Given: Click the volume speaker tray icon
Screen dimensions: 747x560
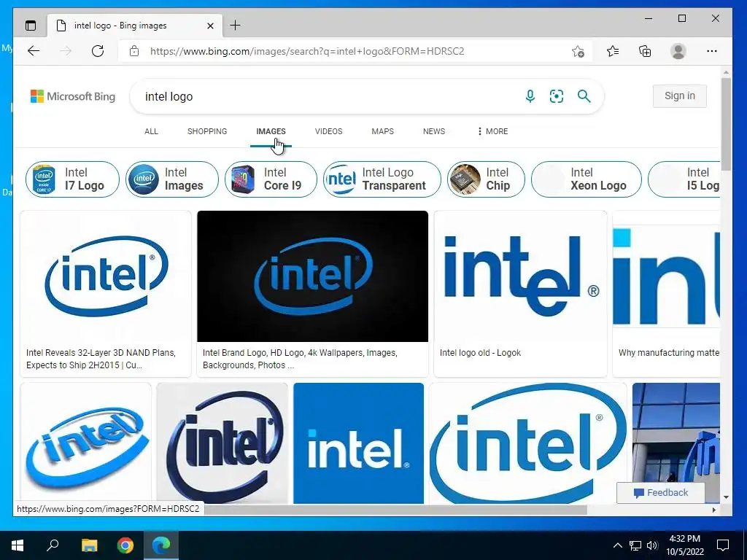Looking at the screenshot, I should (652, 545).
